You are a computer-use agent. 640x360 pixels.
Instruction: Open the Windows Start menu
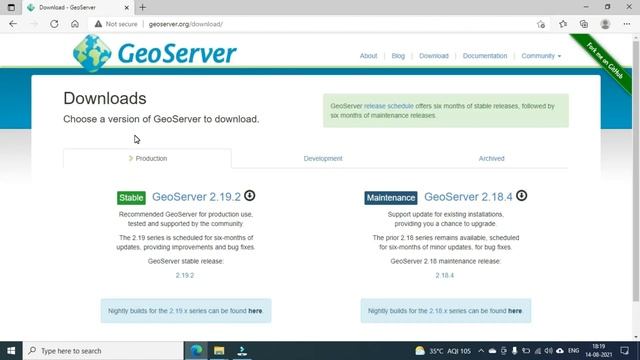pos(11,351)
